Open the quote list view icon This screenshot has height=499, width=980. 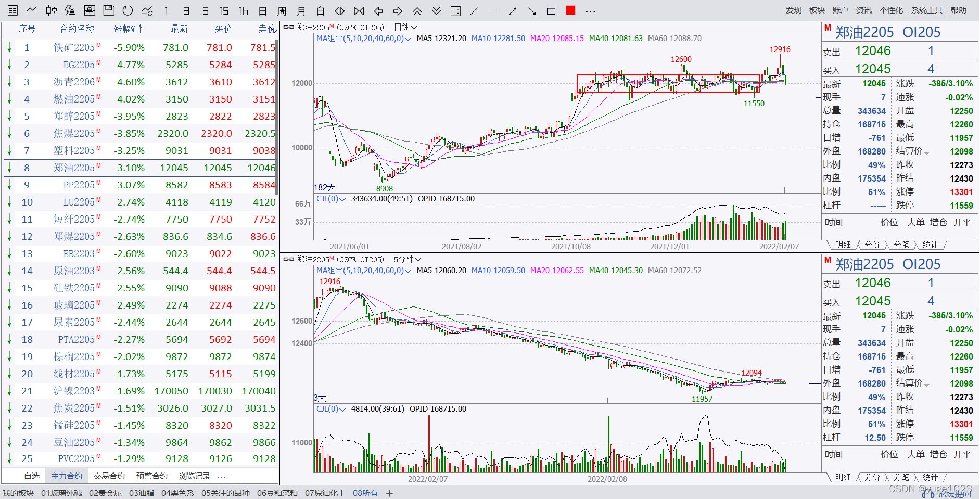point(12,10)
